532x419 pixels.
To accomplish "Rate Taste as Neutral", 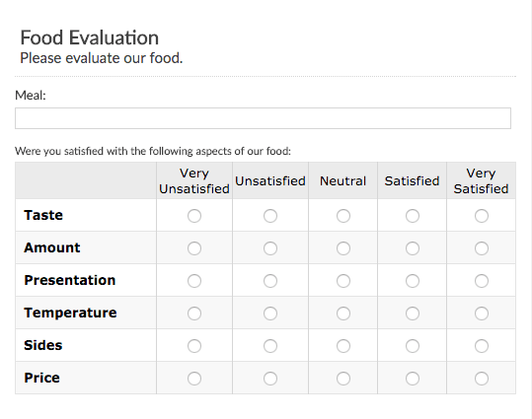I will 343,216.
